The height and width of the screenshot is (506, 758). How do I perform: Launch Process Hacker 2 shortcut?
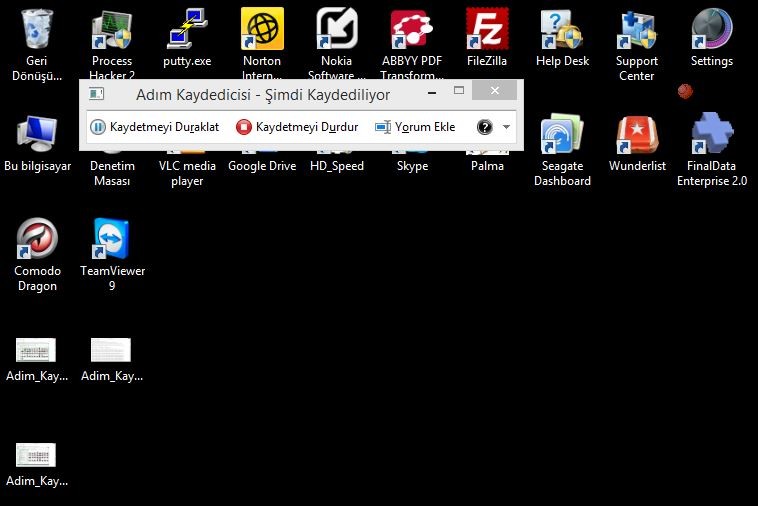click(x=112, y=30)
